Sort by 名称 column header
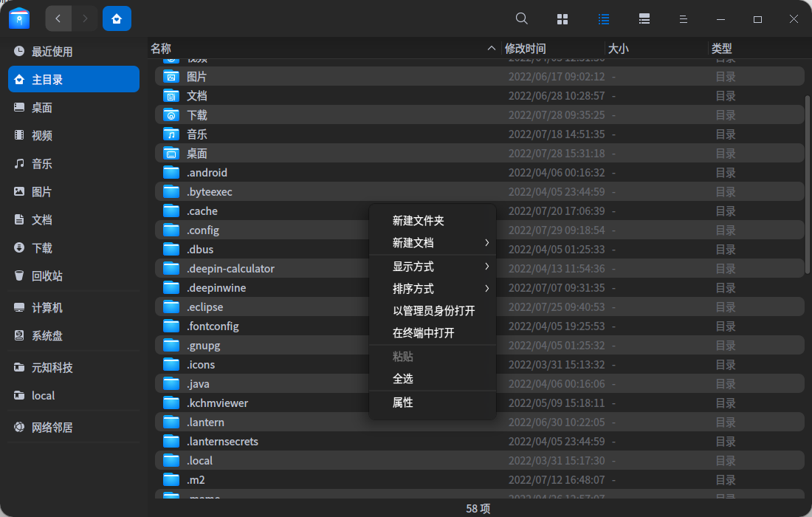The height and width of the screenshot is (517, 812). (x=325, y=49)
